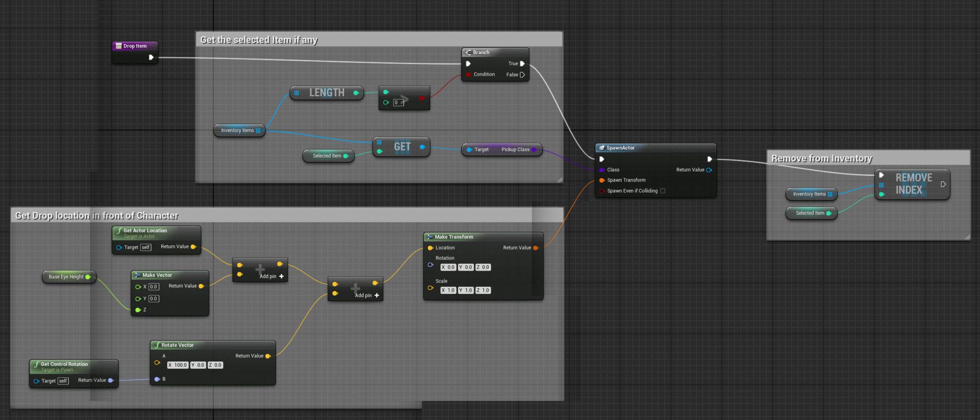Click Get Control Rotation Return Value pin
The height and width of the screenshot is (420, 980).
pyautogui.click(x=111, y=380)
